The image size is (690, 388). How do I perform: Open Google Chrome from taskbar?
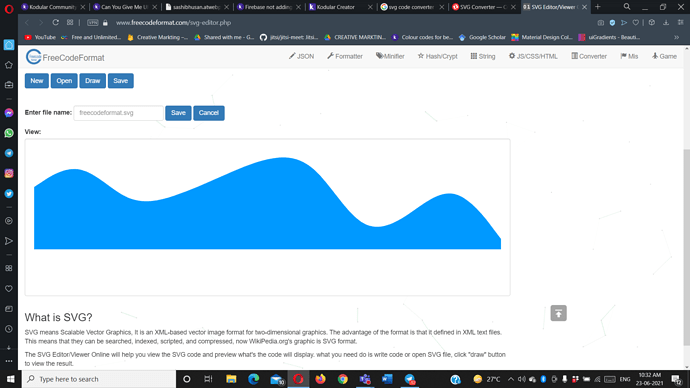pyautogui.click(x=343, y=379)
